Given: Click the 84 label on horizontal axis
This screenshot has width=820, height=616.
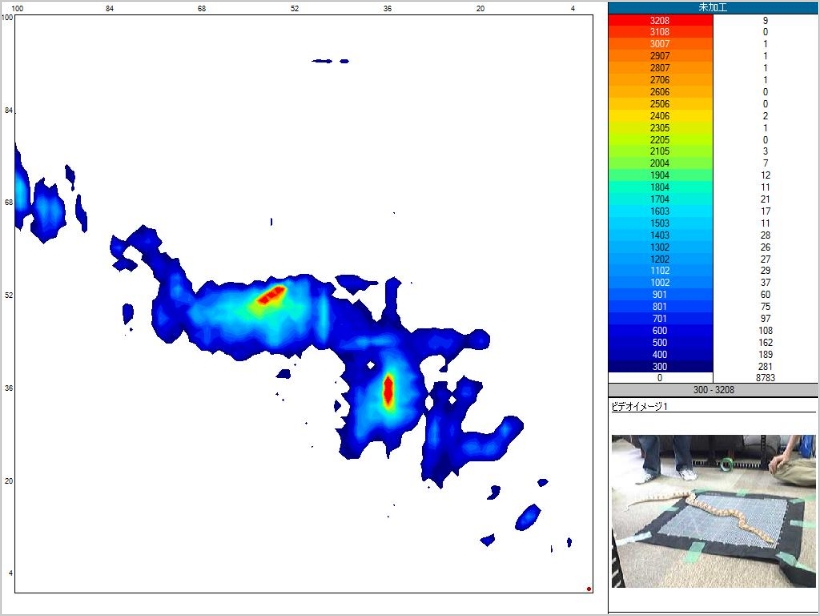Looking at the screenshot, I should coord(109,9).
